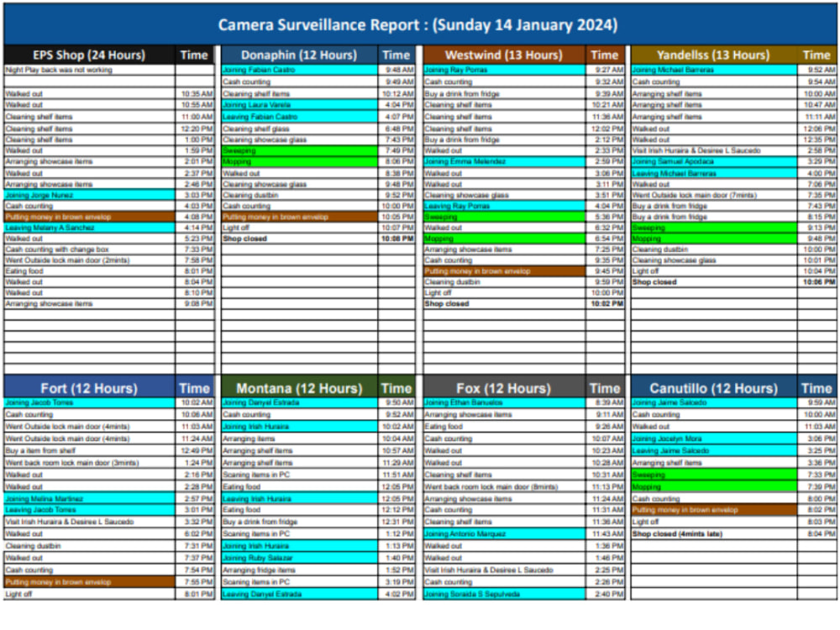
Task: Select the Montana (12 Hours) header
Action: 299,388
